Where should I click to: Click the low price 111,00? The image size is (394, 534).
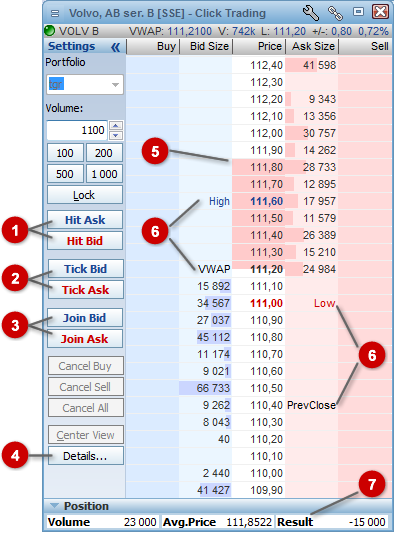coord(267,303)
